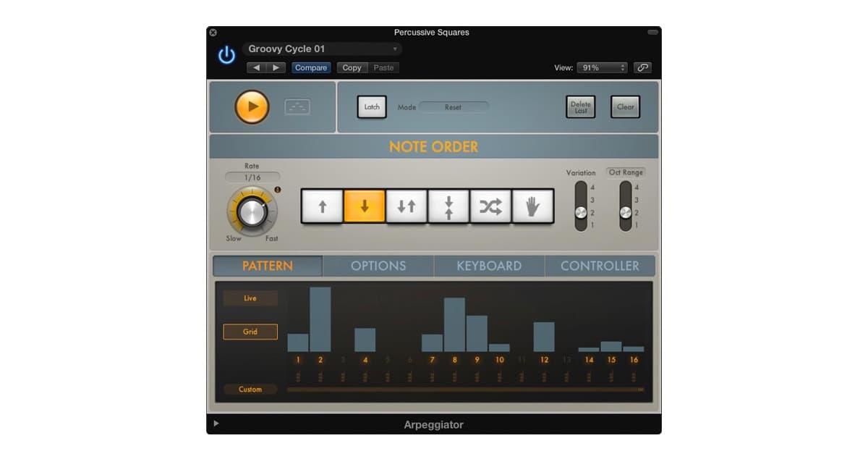Click the Compare button
The width and height of the screenshot is (868, 454).
[311, 67]
